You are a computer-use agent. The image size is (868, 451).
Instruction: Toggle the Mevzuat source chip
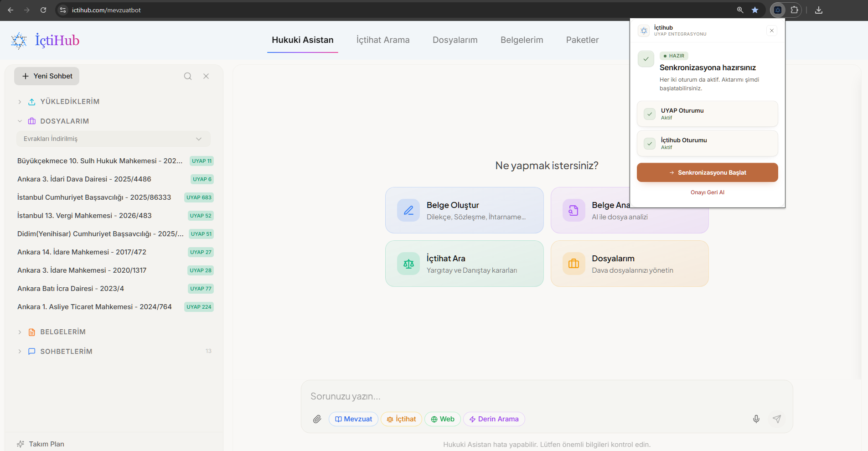pyautogui.click(x=353, y=419)
